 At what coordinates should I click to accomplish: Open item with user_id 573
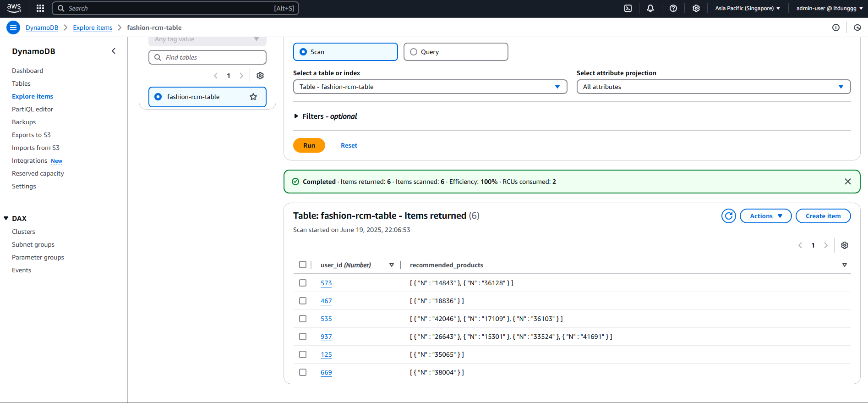[x=326, y=283]
